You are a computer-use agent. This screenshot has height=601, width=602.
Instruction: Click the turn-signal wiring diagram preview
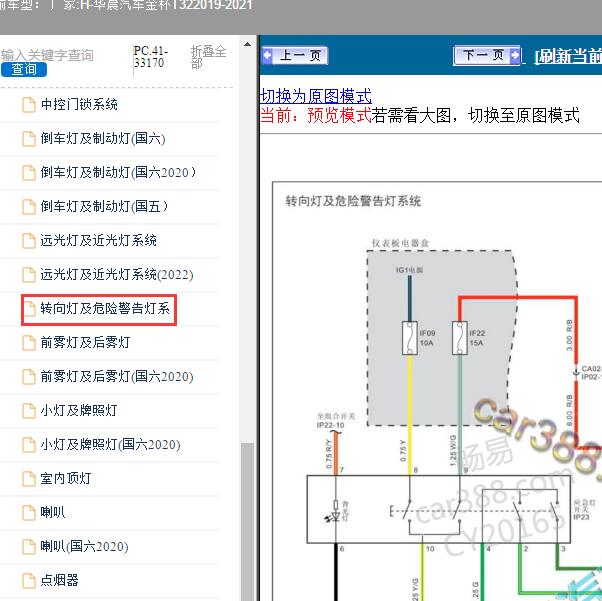coord(437,391)
